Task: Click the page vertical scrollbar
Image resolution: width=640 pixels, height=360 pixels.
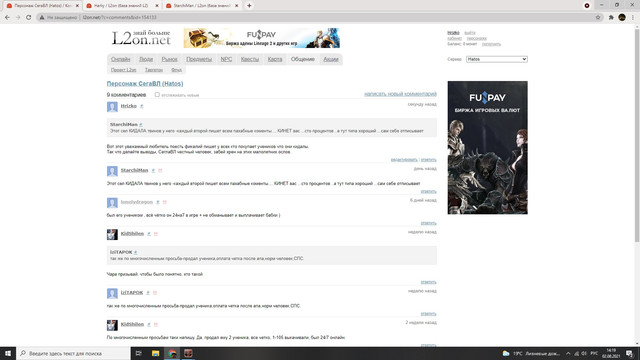Action: 637,135
